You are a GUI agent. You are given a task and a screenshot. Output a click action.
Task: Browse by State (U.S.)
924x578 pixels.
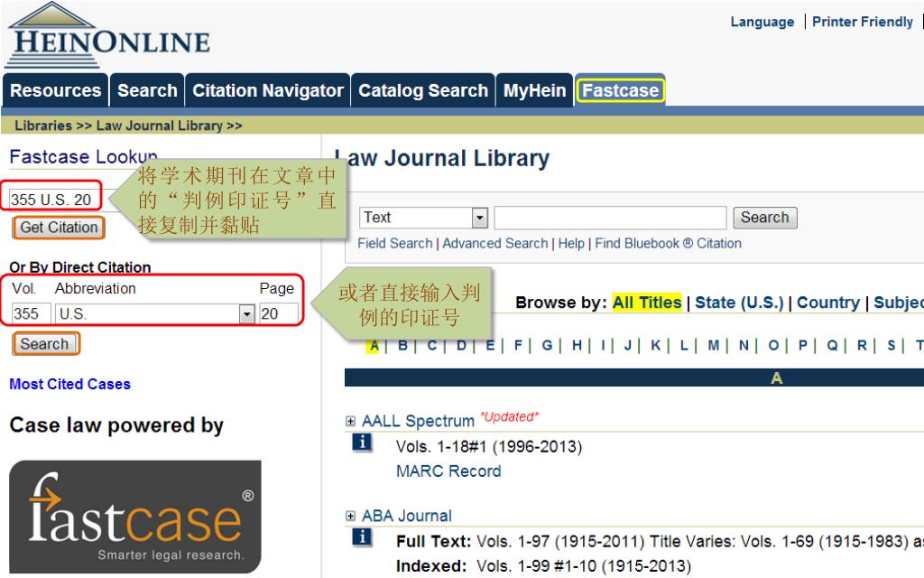[739, 303]
